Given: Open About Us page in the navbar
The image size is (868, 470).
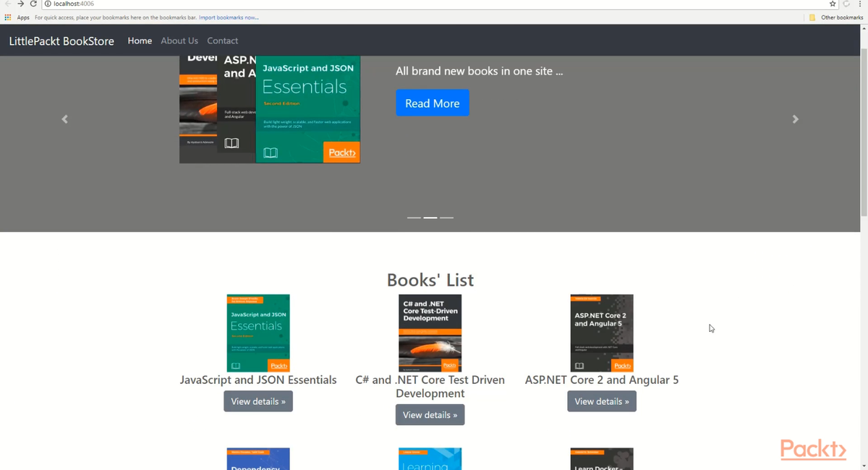Looking at the screenshot, I should [x=179, y=40].
